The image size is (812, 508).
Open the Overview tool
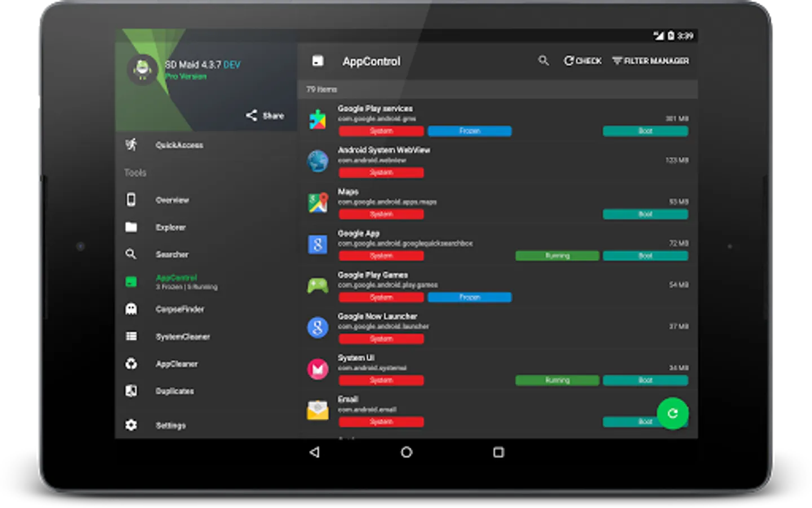click(x=206, y=200)
